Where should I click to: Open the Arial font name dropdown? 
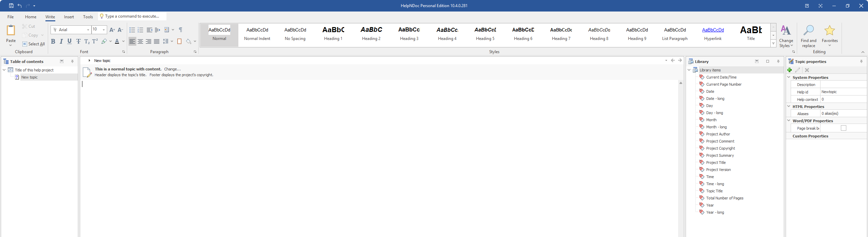click(88, 30)
